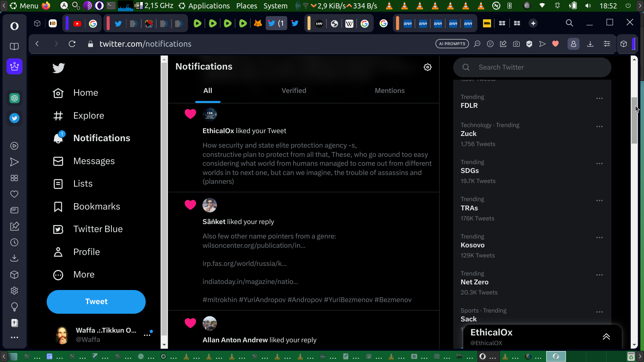Go to Home in Twitter navigation

(76, 93)
